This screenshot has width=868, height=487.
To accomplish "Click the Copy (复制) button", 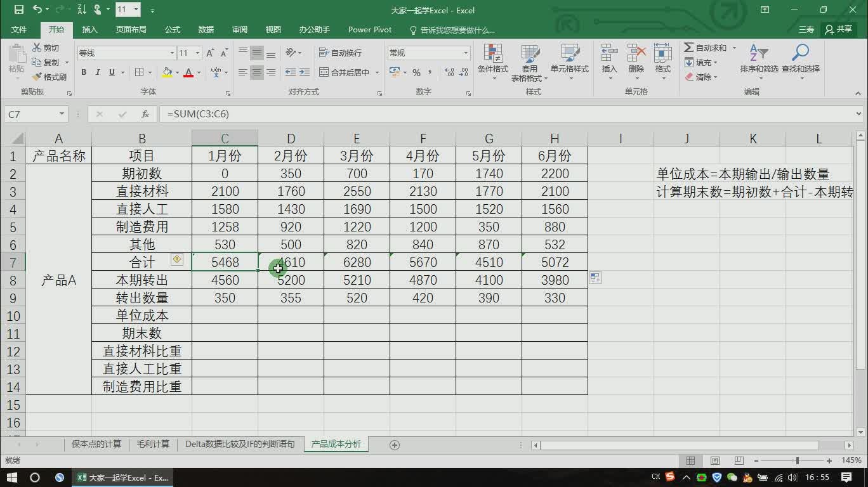I will (x=46, y=62).
